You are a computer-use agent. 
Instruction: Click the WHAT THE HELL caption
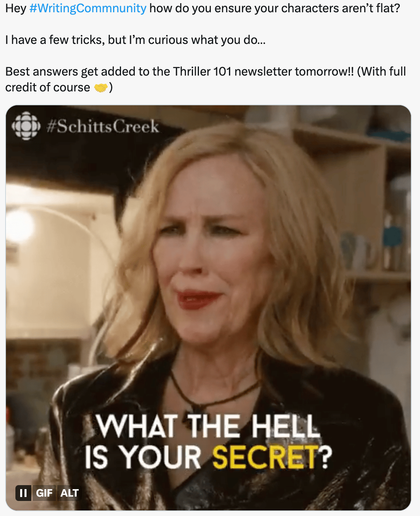pos(207,427)
